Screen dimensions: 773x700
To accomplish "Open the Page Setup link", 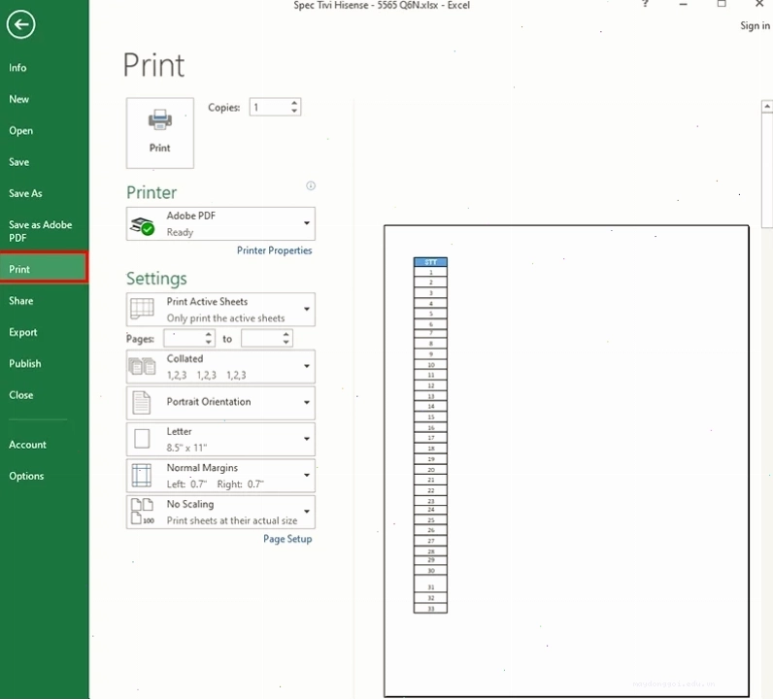I will [x=287, y=539].
